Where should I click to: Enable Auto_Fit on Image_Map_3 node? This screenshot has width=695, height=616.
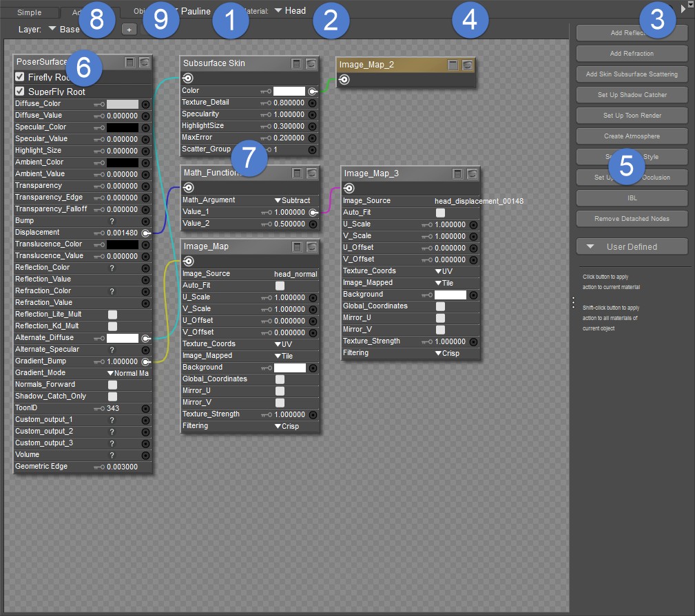pos(440,213)
